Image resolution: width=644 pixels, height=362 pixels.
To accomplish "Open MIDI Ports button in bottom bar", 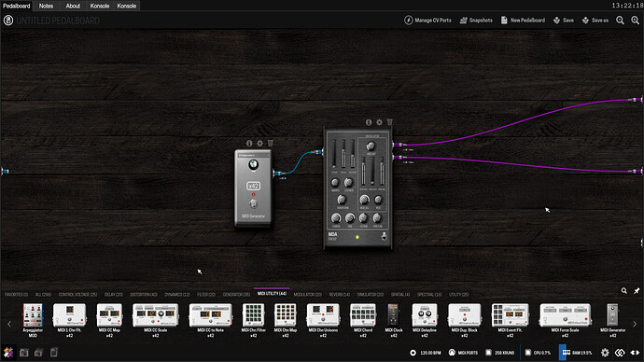I will click(463, 353).
